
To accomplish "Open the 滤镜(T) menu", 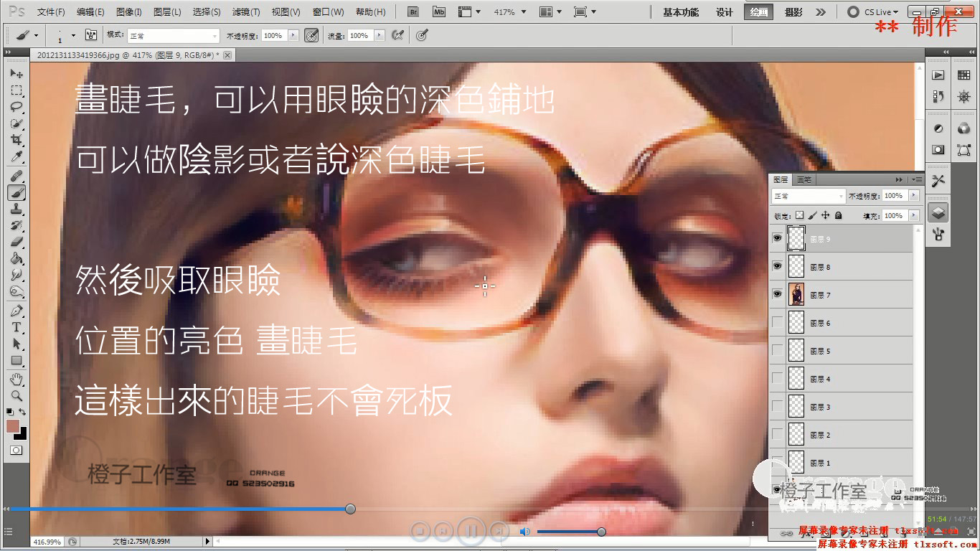I will click(x=246, y=12).
